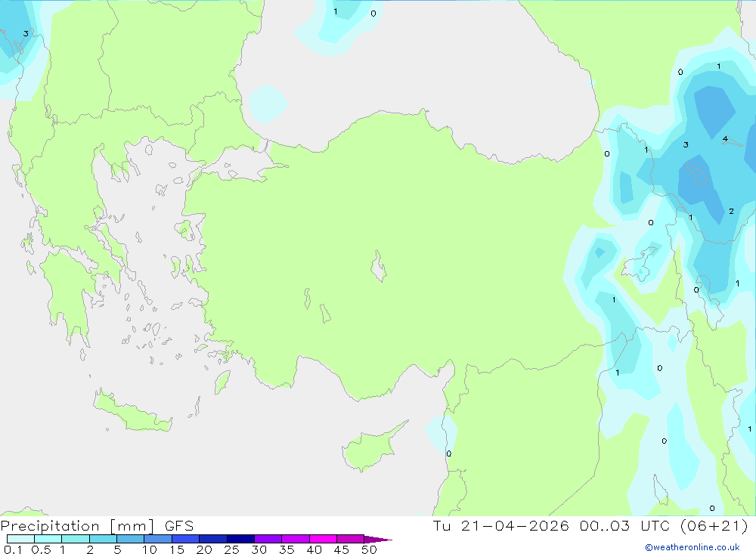
Task: Click the '40' legend scale label
Action: 314,549
